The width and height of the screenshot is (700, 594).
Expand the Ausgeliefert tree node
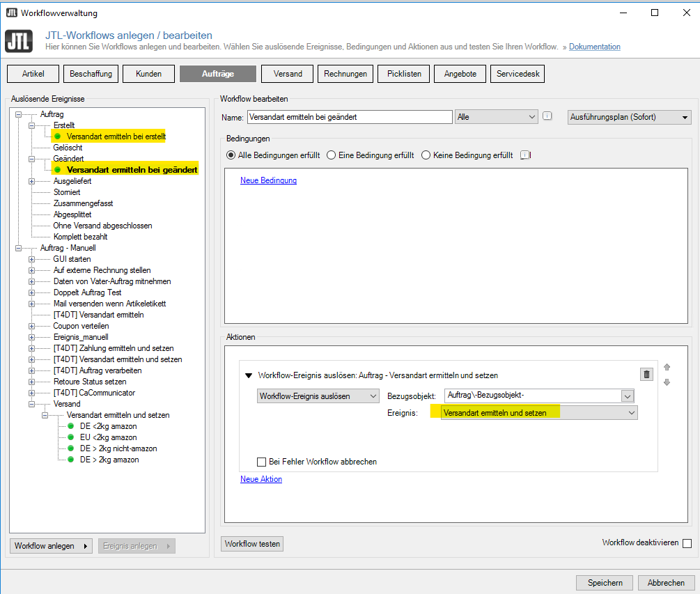(x=32, y=181)
